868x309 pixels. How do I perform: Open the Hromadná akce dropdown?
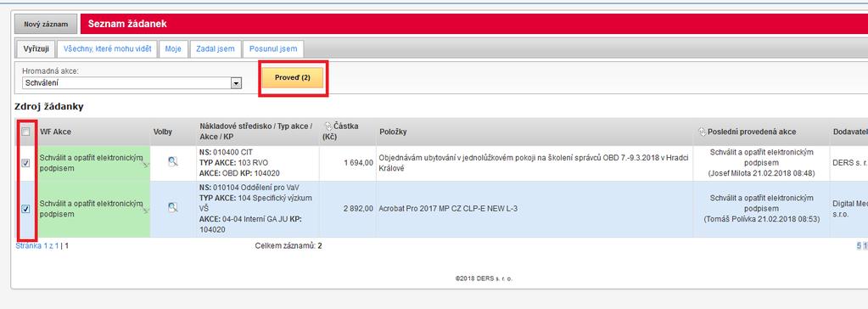tap(237, 83)
